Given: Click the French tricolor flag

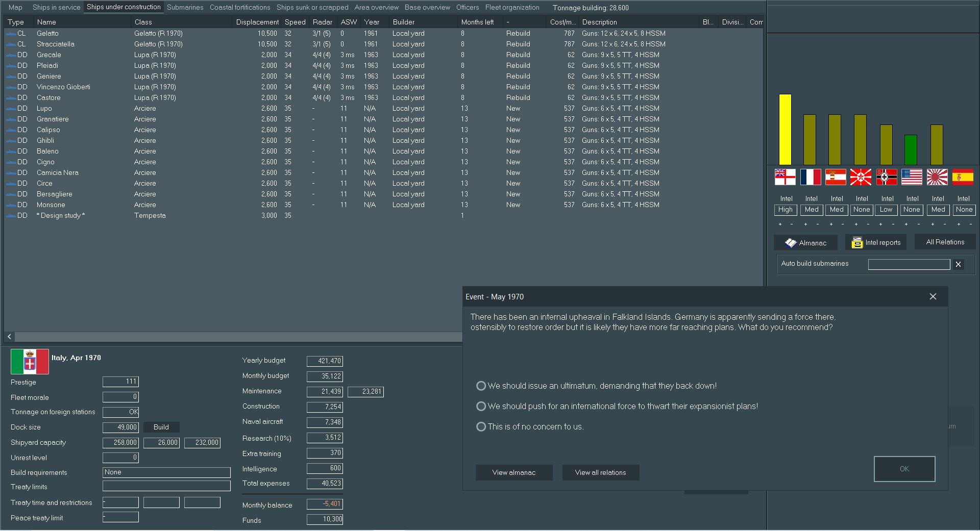Looking at the screenshot, I should (x=811, y=177).
